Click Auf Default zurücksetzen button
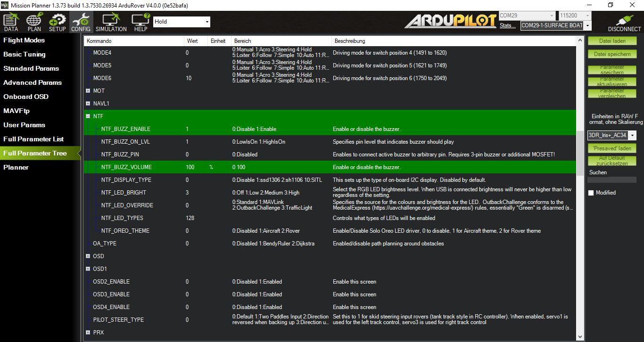The height and width of the screenshot is (342, 644). 612,161
